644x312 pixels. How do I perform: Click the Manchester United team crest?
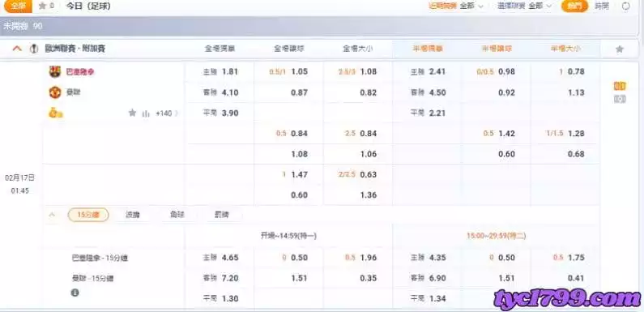[x=54, y=92]
